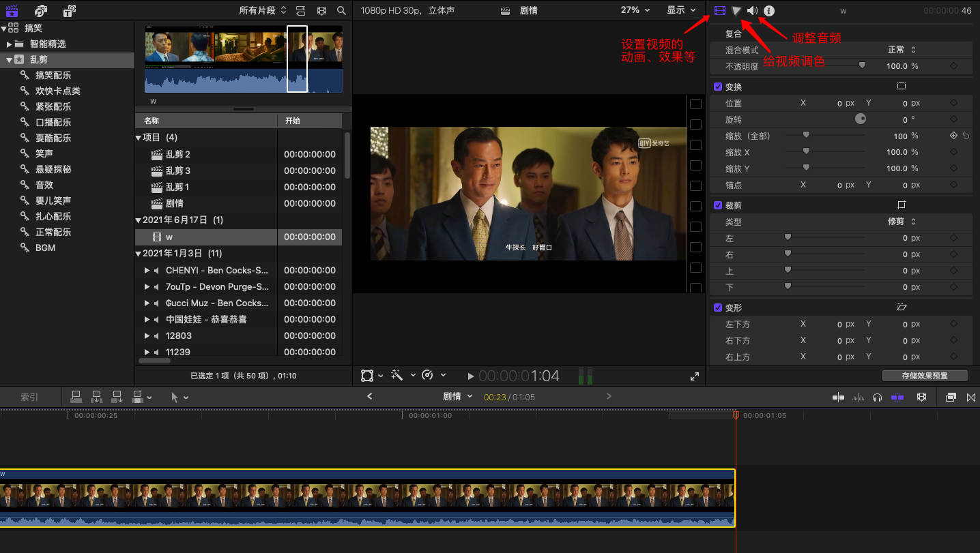This screenshot has width=980, height=553.
Task: Show the Info inspector icon
Action: pos(769,10)
